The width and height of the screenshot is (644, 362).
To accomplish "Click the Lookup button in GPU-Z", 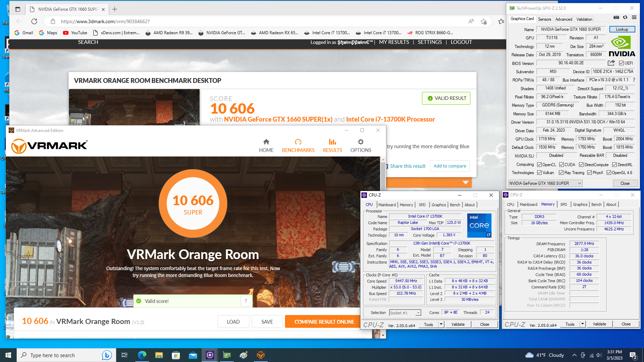I will pyautogui.click(x=622, y=29).
